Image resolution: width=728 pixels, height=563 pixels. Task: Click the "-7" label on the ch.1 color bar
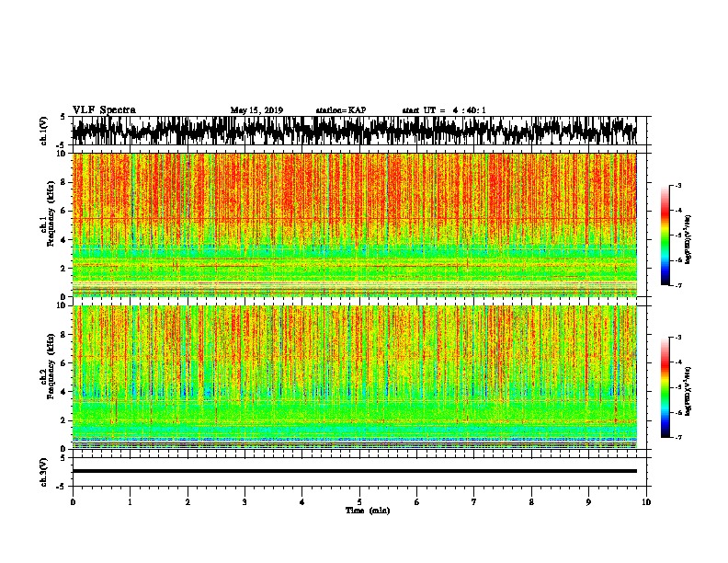[x=677, y=285]
